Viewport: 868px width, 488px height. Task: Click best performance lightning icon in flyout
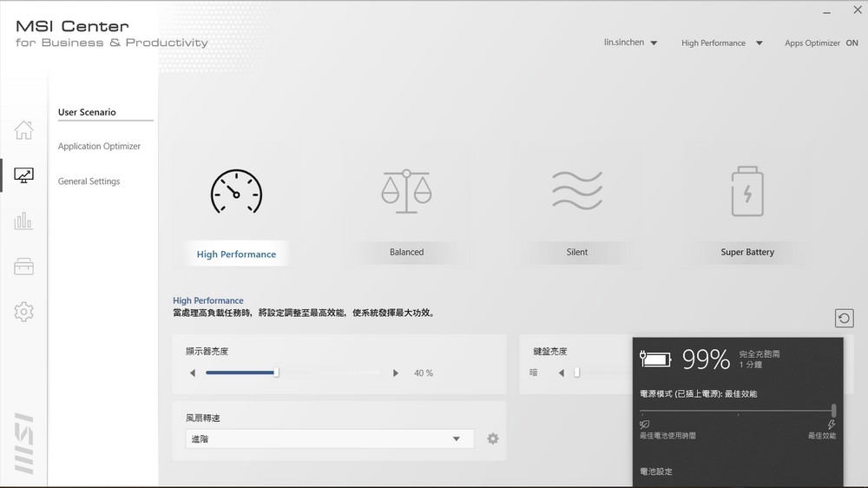831,425
